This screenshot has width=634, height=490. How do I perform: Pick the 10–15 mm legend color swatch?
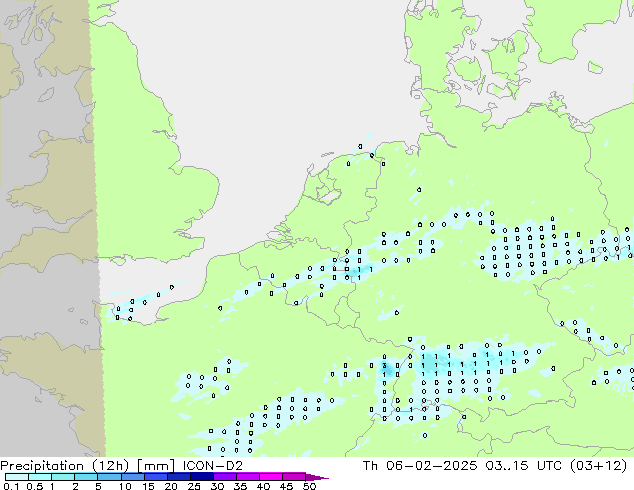tap(132, 477)
